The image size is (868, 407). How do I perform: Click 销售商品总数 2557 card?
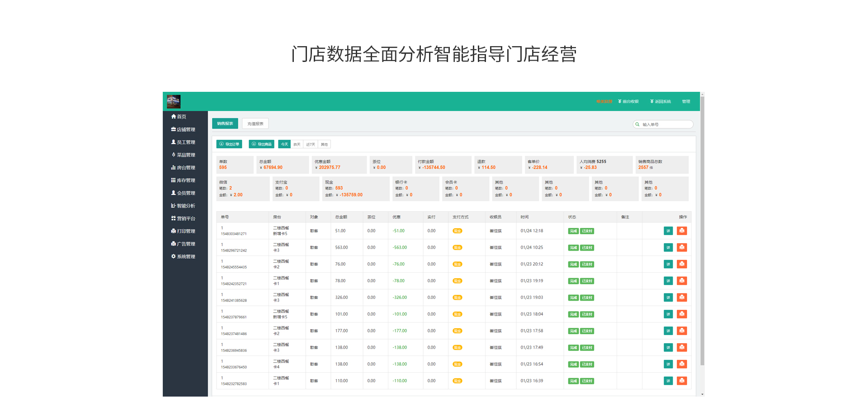point(662,165)
